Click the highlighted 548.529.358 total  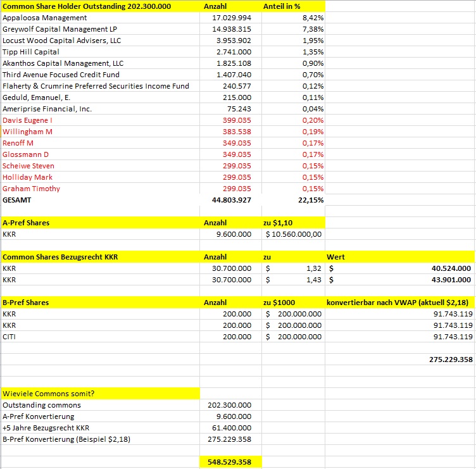point(229,462)
